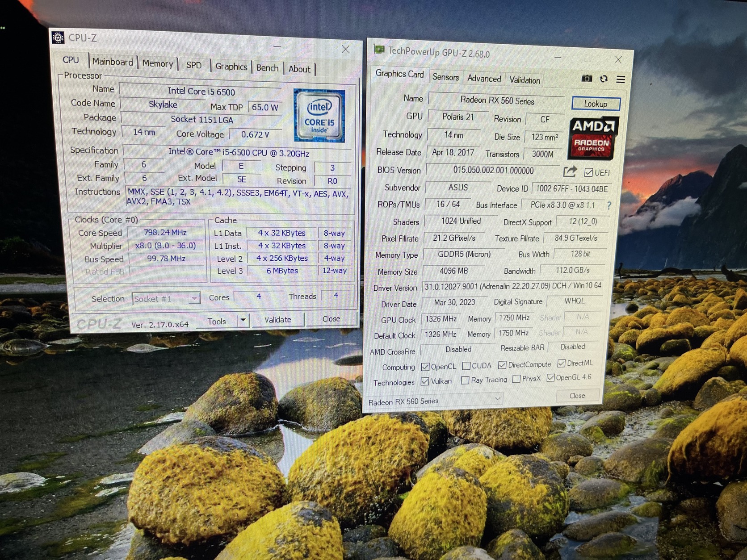Click the Package value Socket 1151 LGA
The width and height of the screenshot is (747, 560).
tap(202, 120)
